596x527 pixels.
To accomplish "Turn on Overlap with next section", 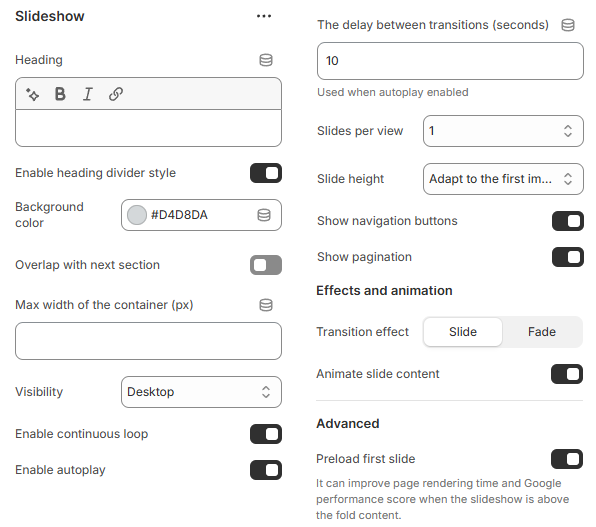I will (266, 265).
